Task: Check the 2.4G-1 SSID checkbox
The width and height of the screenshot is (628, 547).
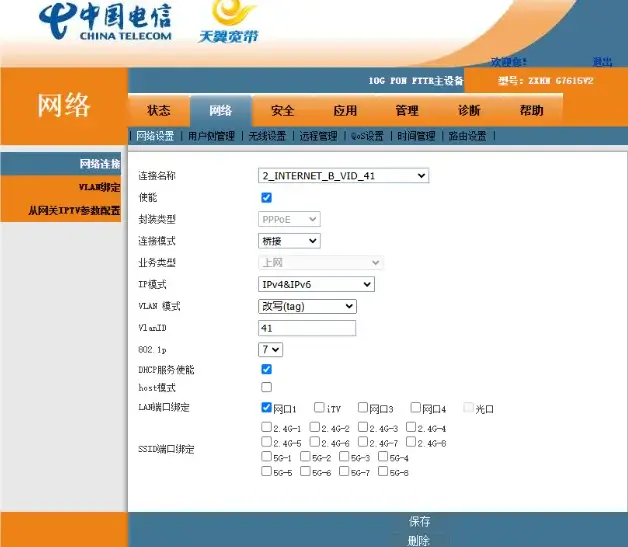Action: click(x=266, y=427)
